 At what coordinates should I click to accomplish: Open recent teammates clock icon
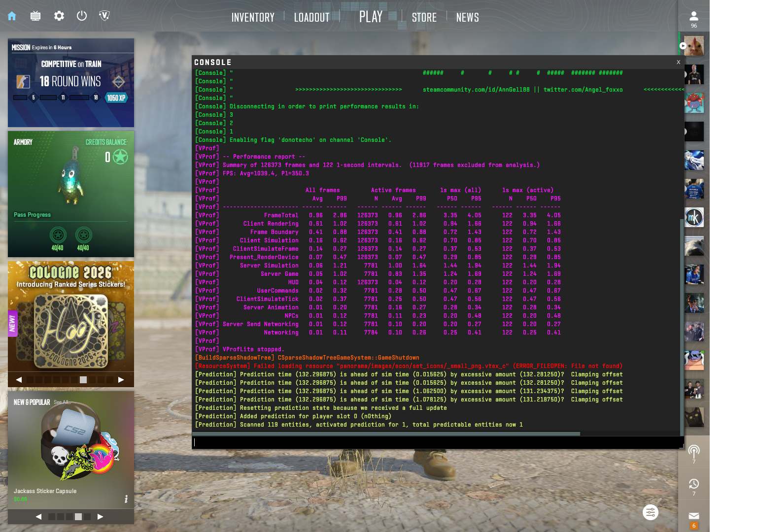click(x=694, y=484)
